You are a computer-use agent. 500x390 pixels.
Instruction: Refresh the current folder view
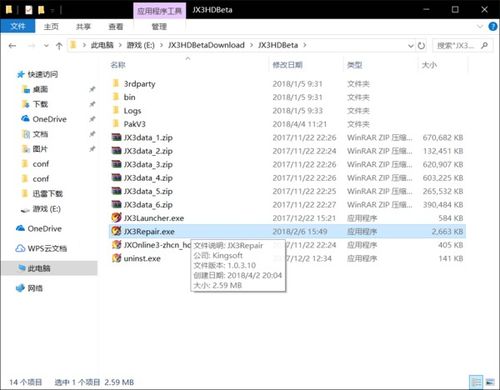tap(421, 46)
